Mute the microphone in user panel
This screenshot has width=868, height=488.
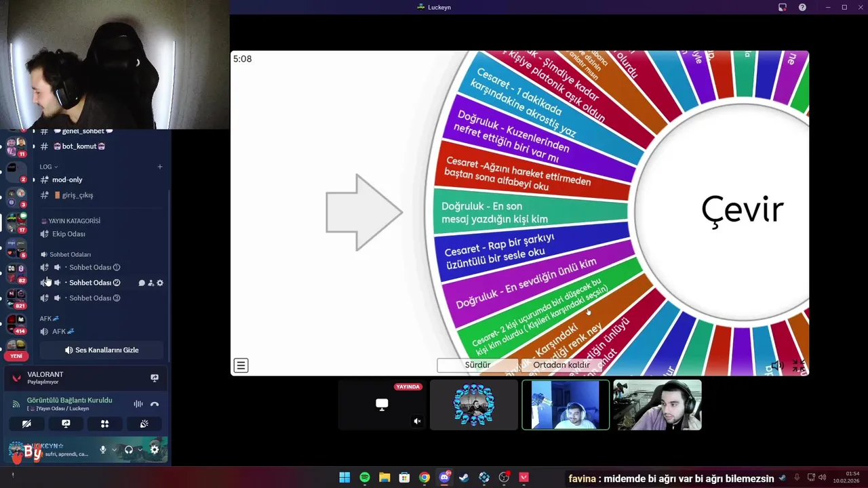point(103,449)
